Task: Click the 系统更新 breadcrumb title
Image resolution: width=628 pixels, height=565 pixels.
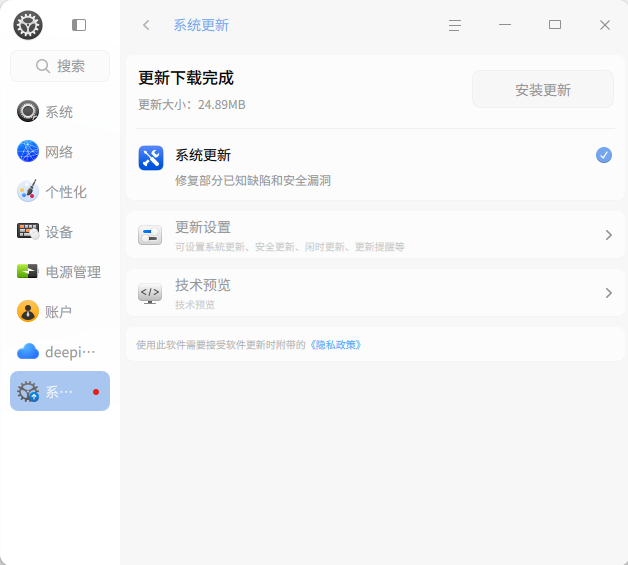Action: [x=201, y=25]
